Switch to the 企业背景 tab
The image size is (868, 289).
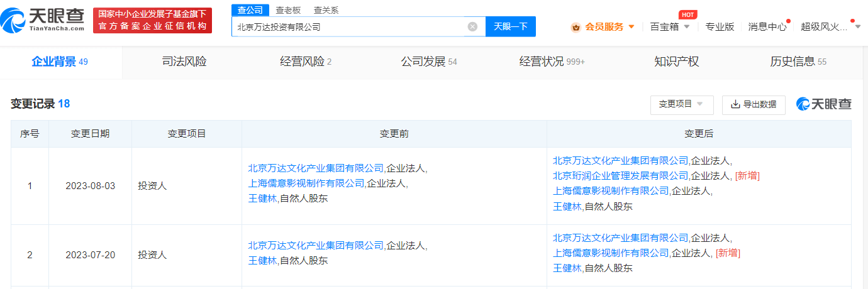click(60, 62)
